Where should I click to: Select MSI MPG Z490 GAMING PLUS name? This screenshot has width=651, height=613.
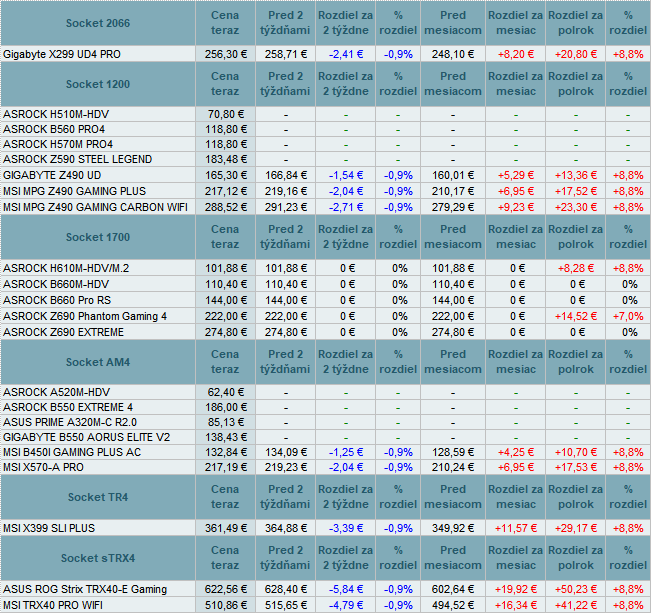[x=74, y=191]
